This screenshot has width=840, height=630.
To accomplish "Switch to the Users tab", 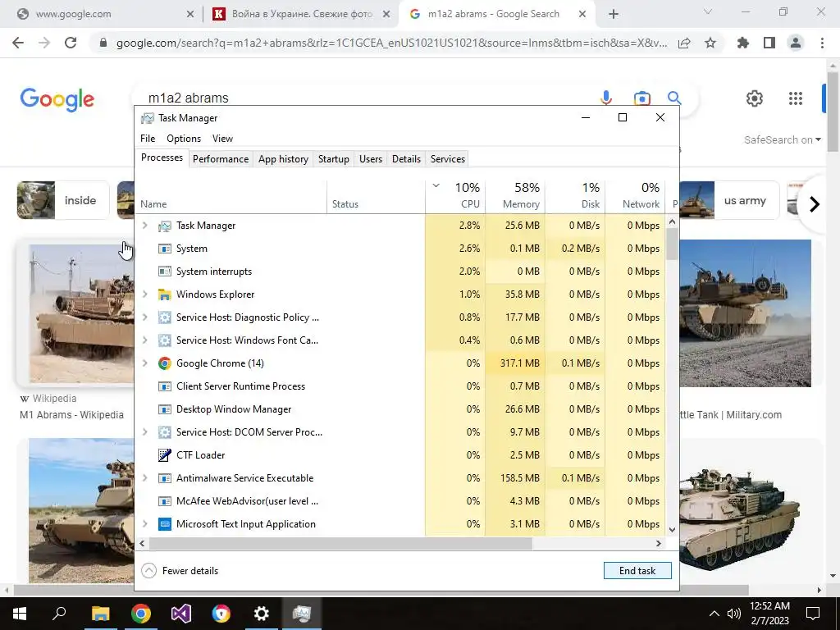I will 371,159.
